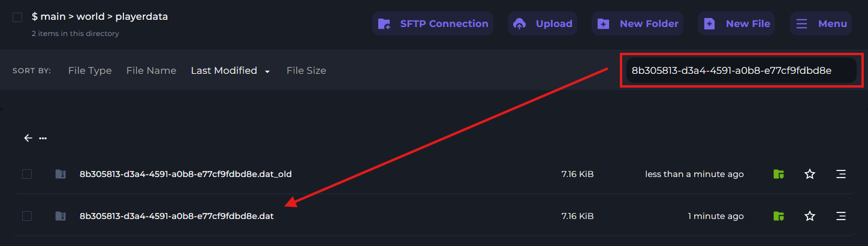Open the SFTP Connection details
Screen dimensions: 868x246
pyautogui.click(x=433, y=24)
